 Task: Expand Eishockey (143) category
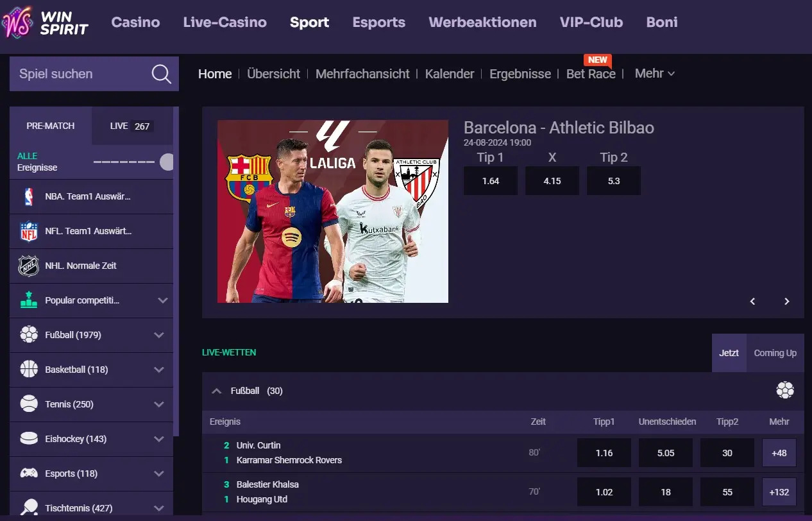point(159,439)
